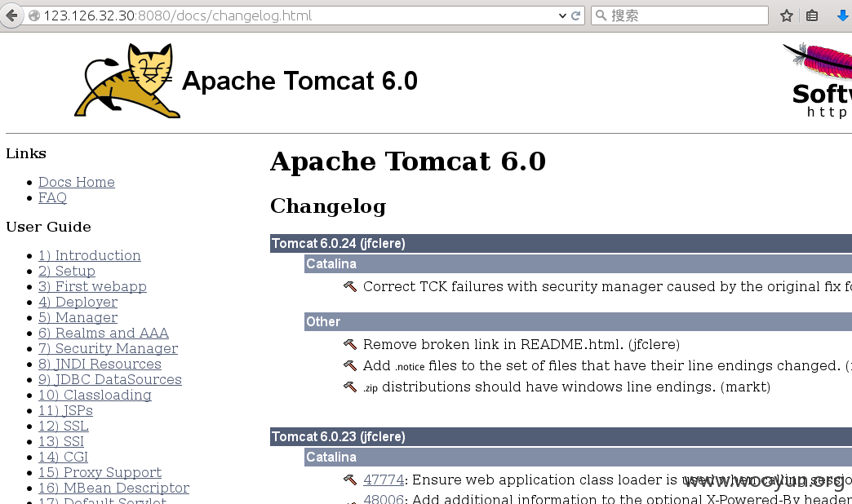Click hammer icon beside Remove broken link
852x504 pixels.
coord(350,344)
